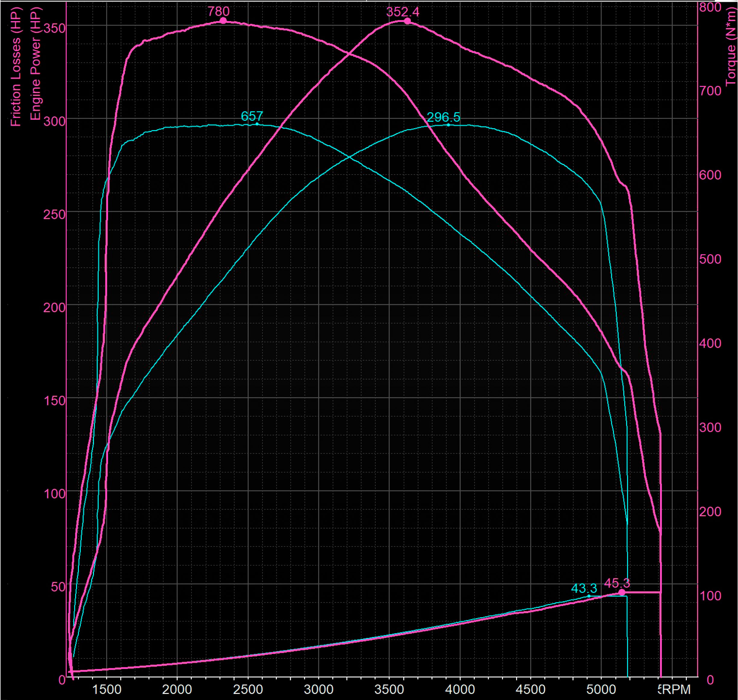Click the 296.5 value text label
This screenshot has width=738, height=700.
pos(443,117)
